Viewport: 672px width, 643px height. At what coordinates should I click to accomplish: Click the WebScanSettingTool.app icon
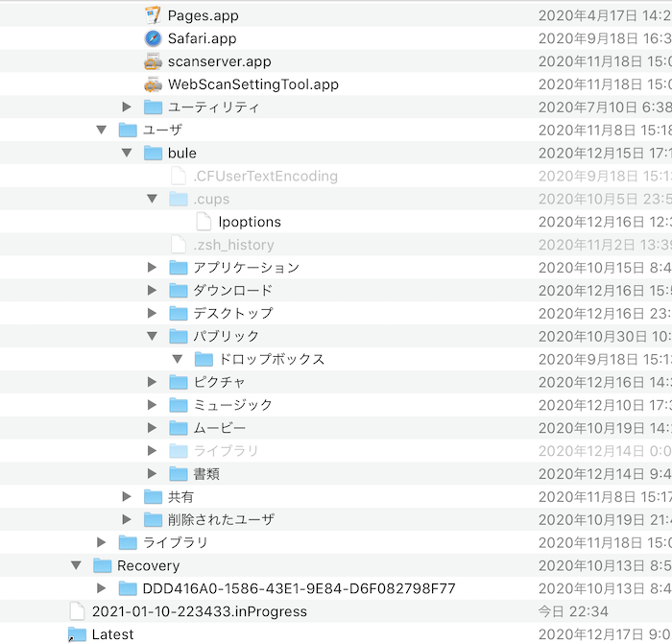click(x=153, y=84)
